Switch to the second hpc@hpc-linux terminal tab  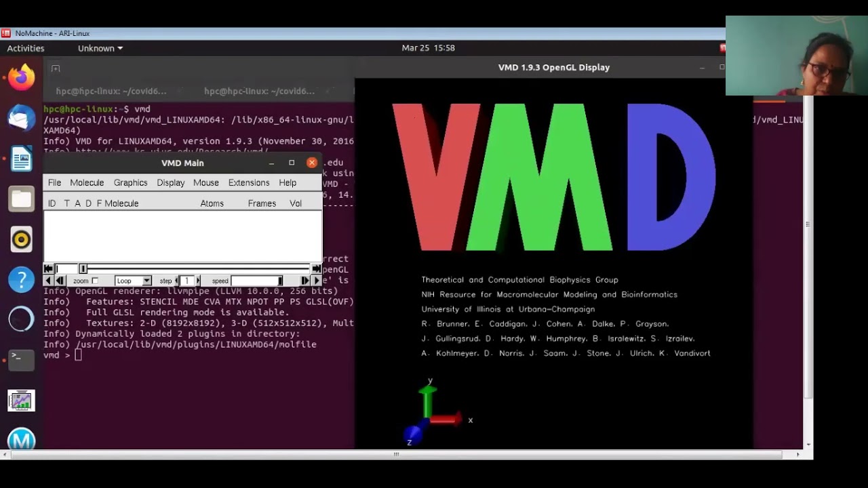tap(260, 91)
